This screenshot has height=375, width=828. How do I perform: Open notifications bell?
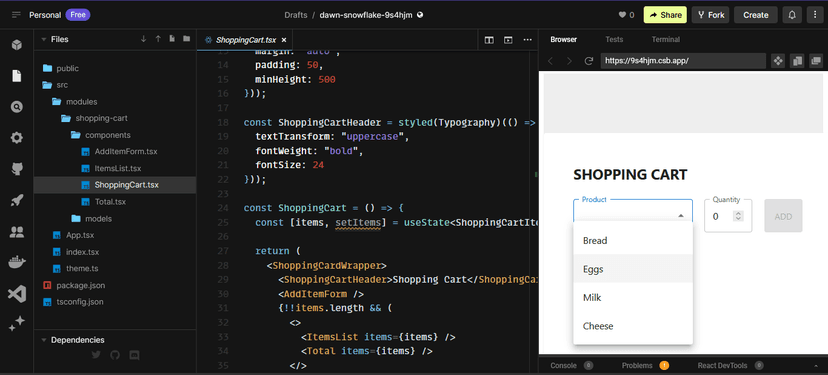(x=792, y=15)
